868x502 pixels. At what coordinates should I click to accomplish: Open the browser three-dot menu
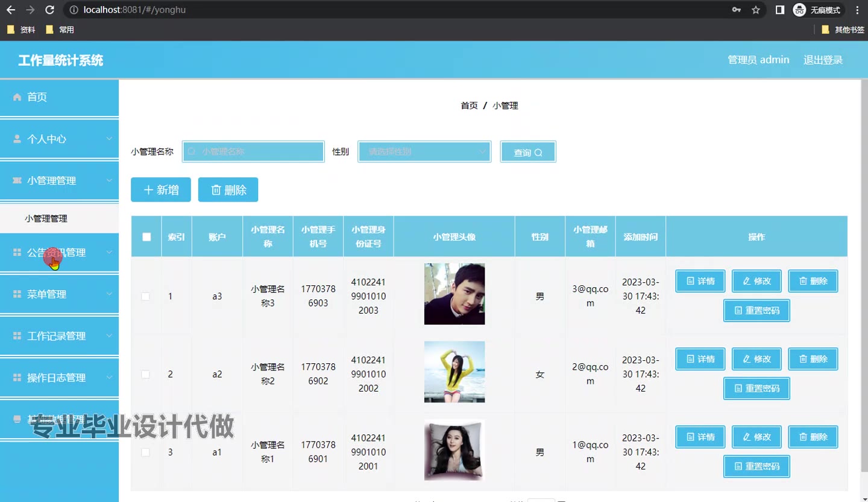coord(858,10)
